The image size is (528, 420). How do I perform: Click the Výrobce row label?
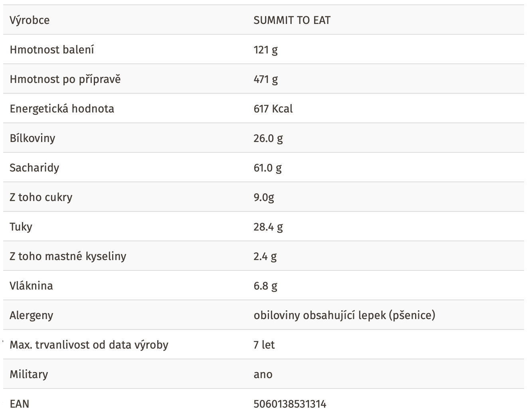(30, 20)
